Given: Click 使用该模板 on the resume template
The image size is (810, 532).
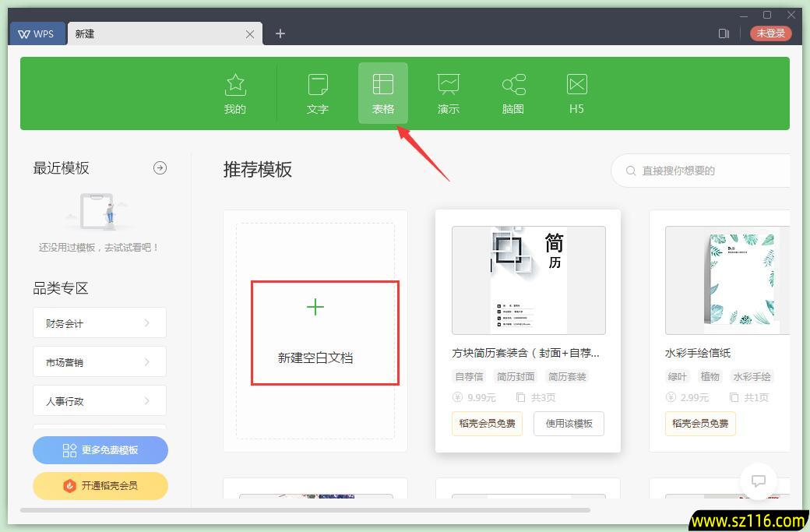Looking at the screenshot, I should (x=569, y=424).
